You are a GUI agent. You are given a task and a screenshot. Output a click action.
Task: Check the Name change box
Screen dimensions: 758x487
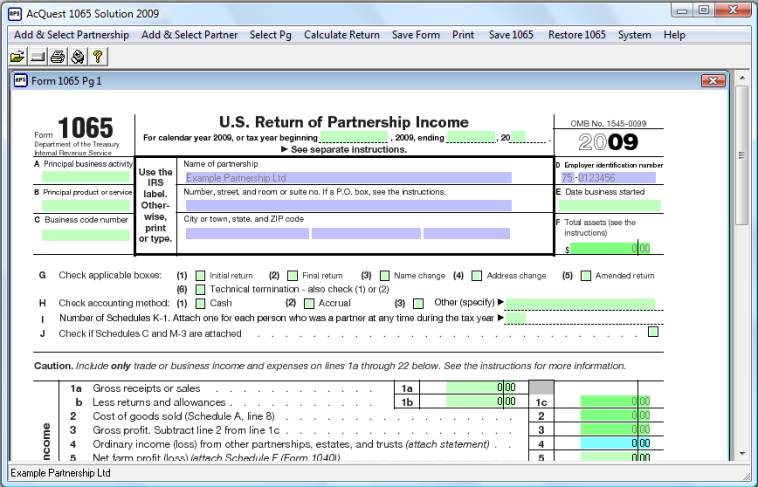385,276
